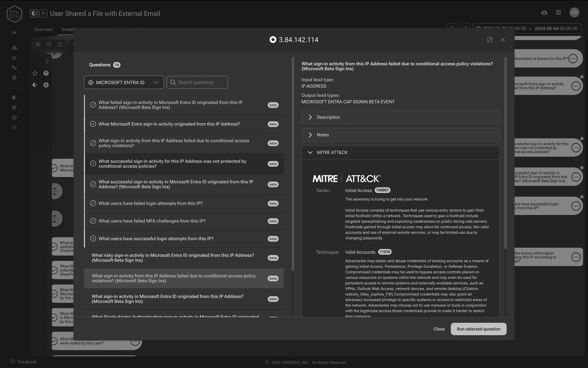Select 'What Microsoft Entra sign-in activity originated' question
The image size is (588, 368).
184,124
